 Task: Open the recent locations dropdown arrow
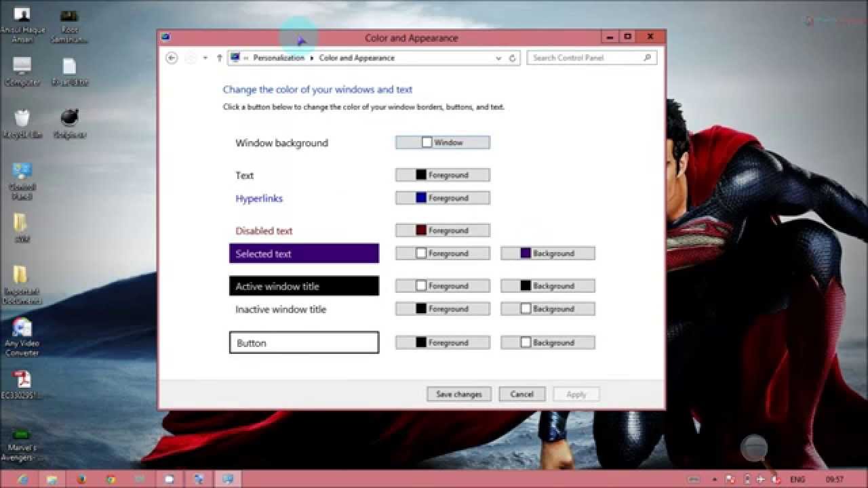pyautogui.click(x=205, y=58)
